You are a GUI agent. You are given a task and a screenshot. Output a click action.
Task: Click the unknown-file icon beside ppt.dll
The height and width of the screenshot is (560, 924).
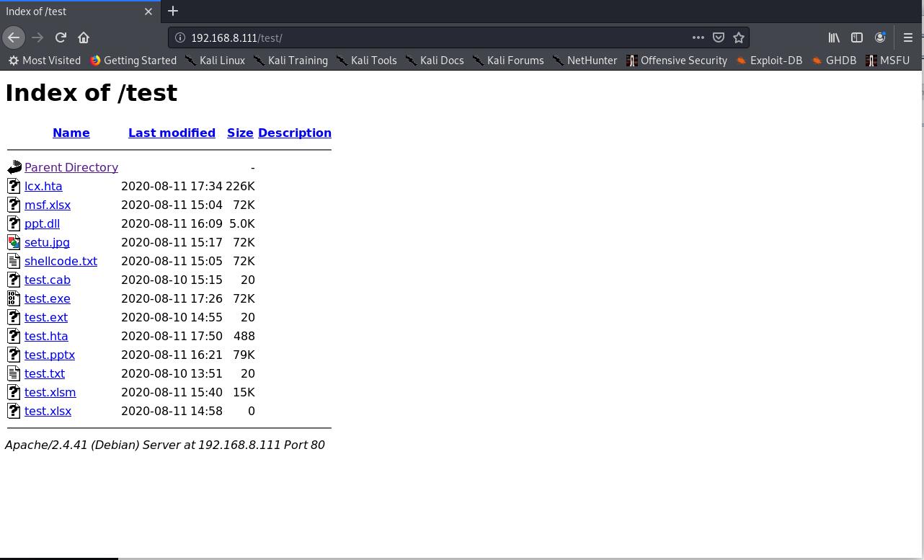tap(14, 223)
